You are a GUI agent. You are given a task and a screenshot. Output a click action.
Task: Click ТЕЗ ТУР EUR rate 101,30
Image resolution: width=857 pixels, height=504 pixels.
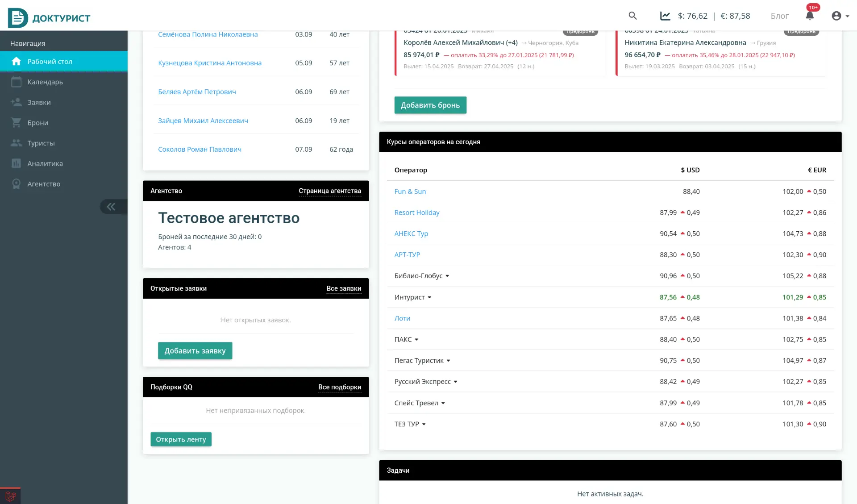[792, 424]
